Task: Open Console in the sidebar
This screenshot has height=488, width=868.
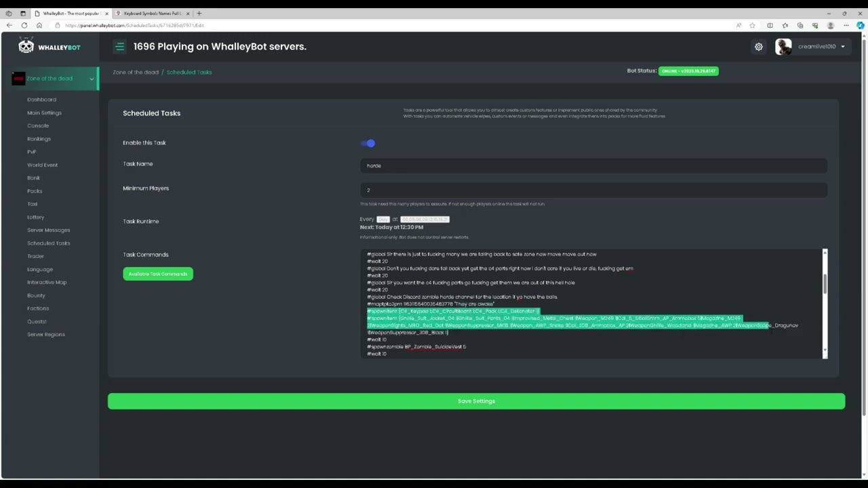Action: coord(38,125)
